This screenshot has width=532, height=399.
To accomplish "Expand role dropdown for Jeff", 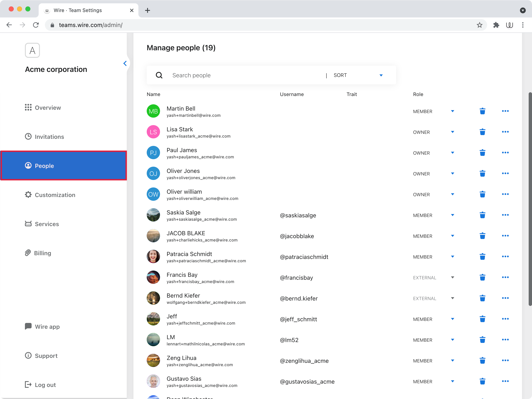I will [452, 319].
